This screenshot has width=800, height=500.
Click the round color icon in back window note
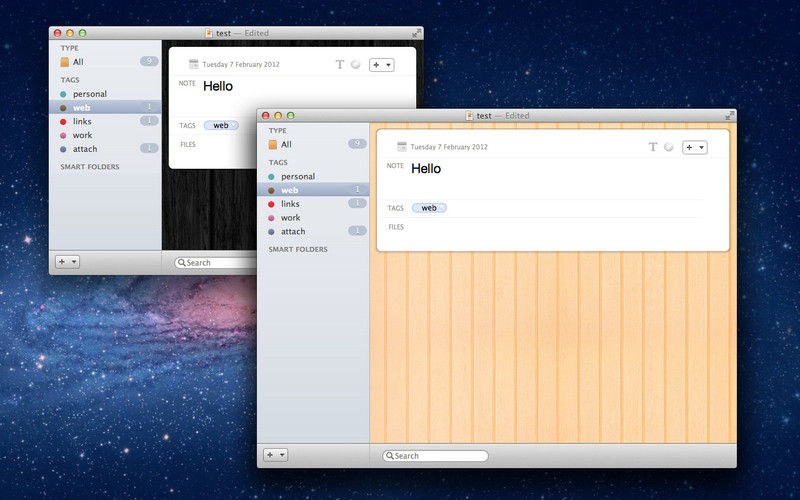tap(355, 64)
